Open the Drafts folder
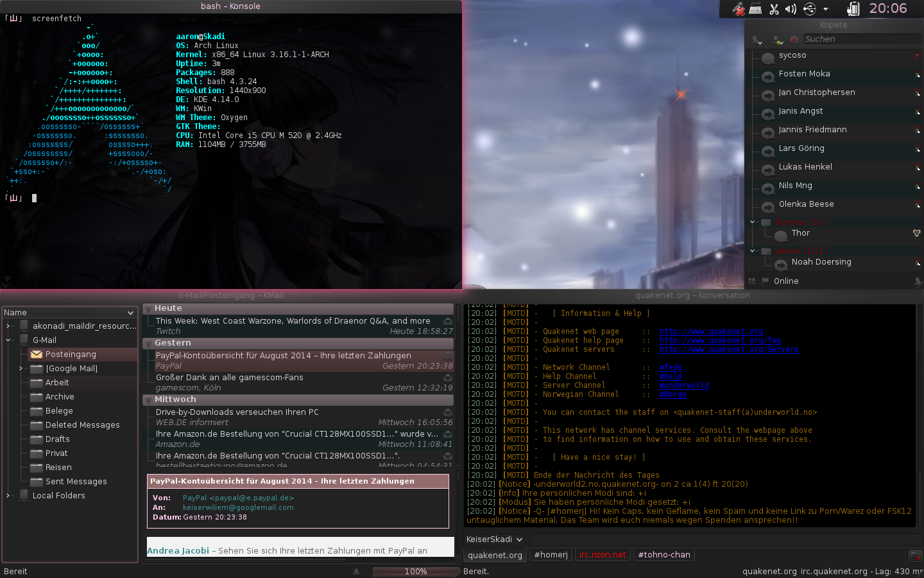Screen dimensions: 924x578 tap(57, 439)
